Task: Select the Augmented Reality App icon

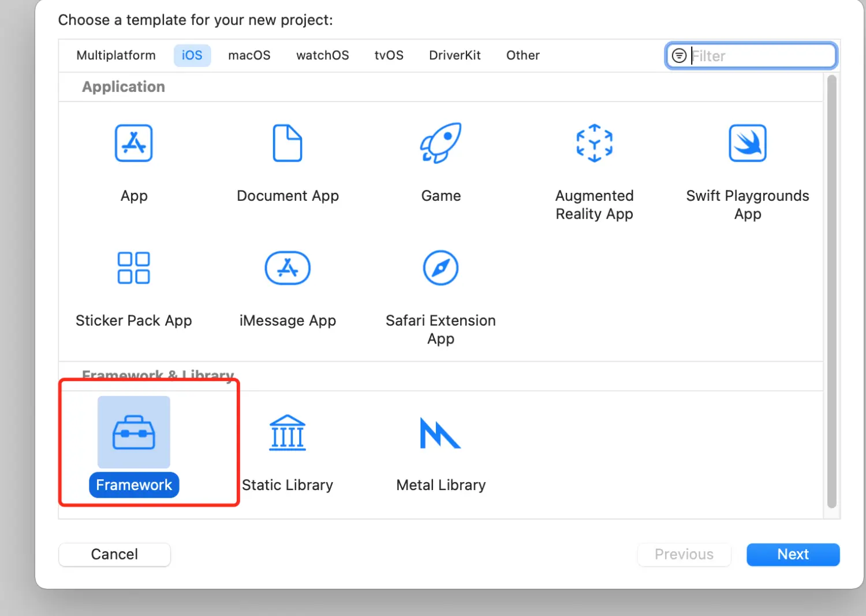Action: tap(594, 143)
